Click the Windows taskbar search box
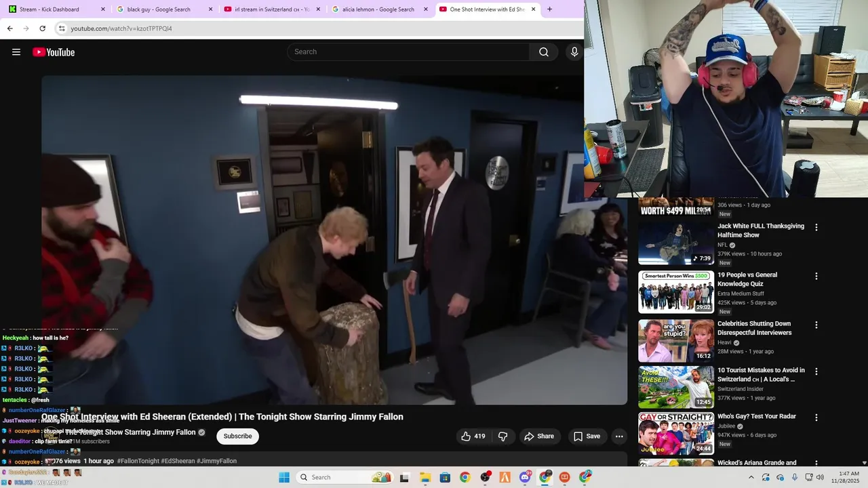This screenshot has width=868, height=488. click(346, 477)
